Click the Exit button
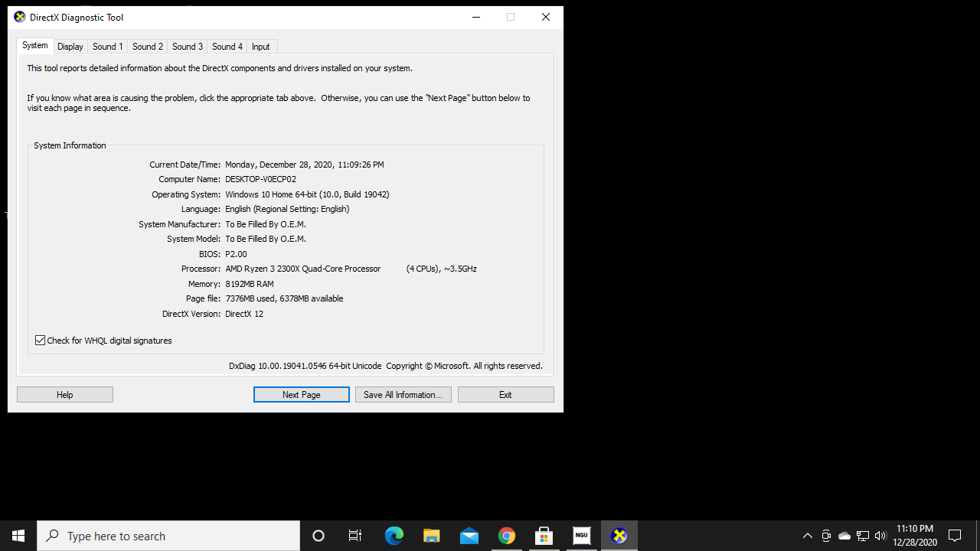Screen dimensions: 980x551 (506, 395)
